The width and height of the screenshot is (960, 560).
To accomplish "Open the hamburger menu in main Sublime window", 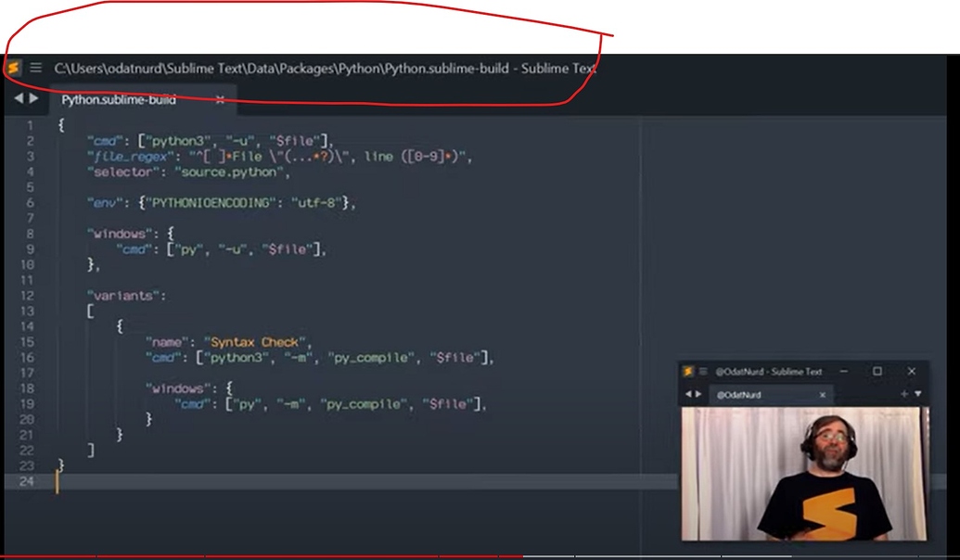I will 36,68.
